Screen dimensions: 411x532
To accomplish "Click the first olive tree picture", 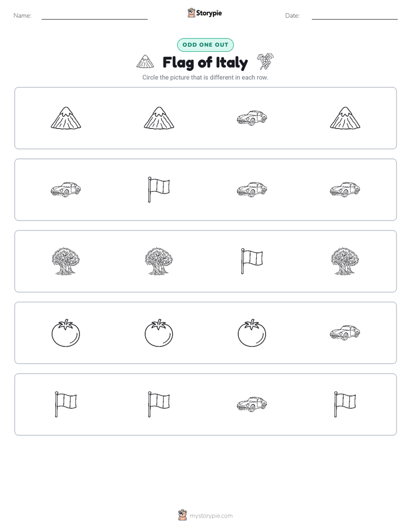I will [66, 261].
